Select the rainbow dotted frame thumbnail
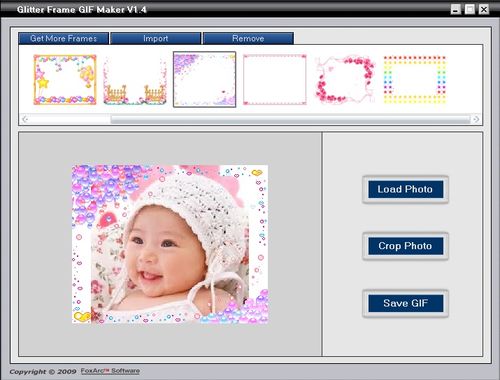This screenshot has width=500, height=380. click(x=415, y=80)
